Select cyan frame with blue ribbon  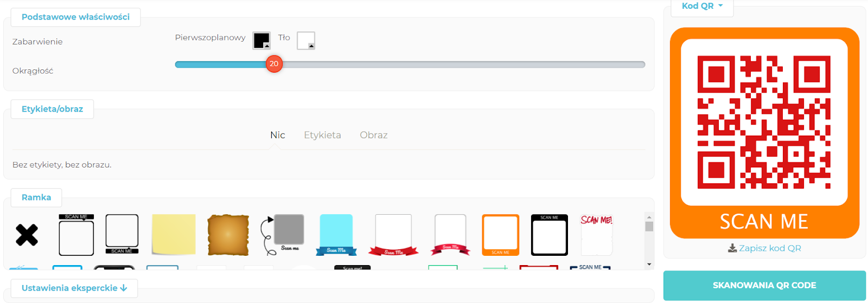(x=336, y=235)
